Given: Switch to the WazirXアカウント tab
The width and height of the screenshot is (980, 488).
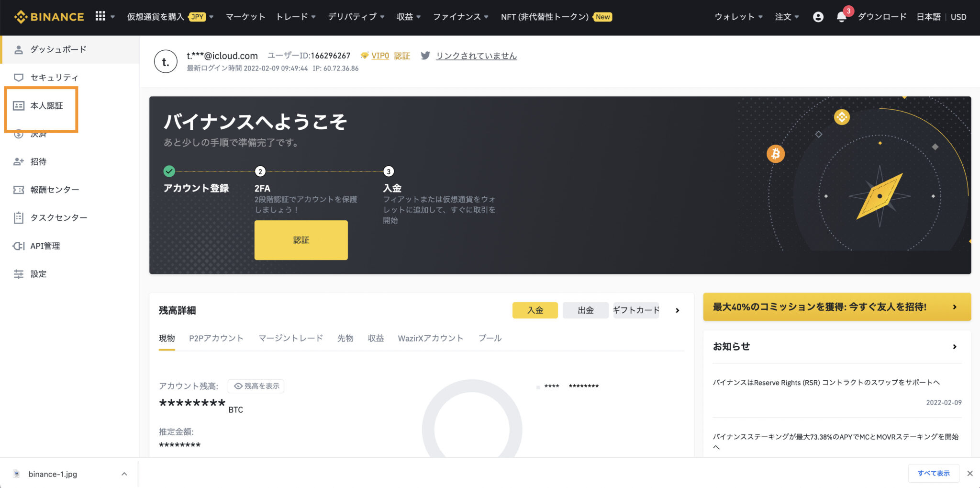Looking at the screenshot, I should [x=431, y=339].
